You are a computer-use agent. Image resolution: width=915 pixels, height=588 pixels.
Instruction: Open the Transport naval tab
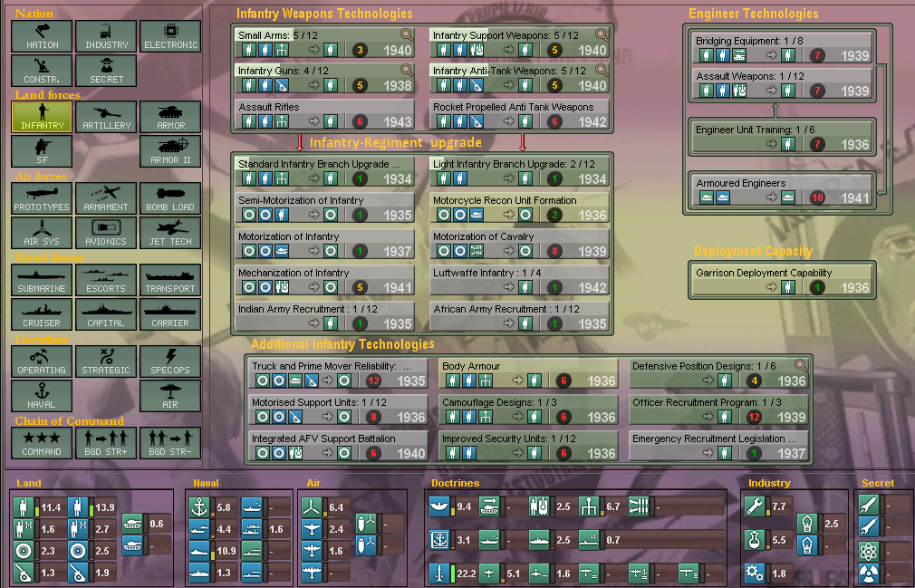(x=170, y=280)
